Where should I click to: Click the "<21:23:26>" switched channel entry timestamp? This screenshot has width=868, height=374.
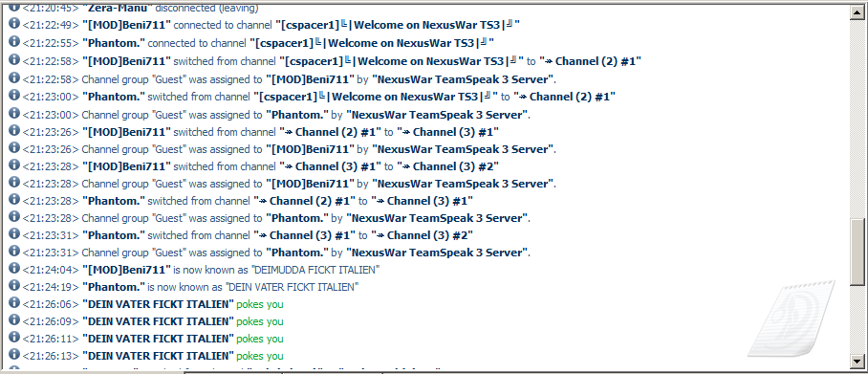[51, 132]
